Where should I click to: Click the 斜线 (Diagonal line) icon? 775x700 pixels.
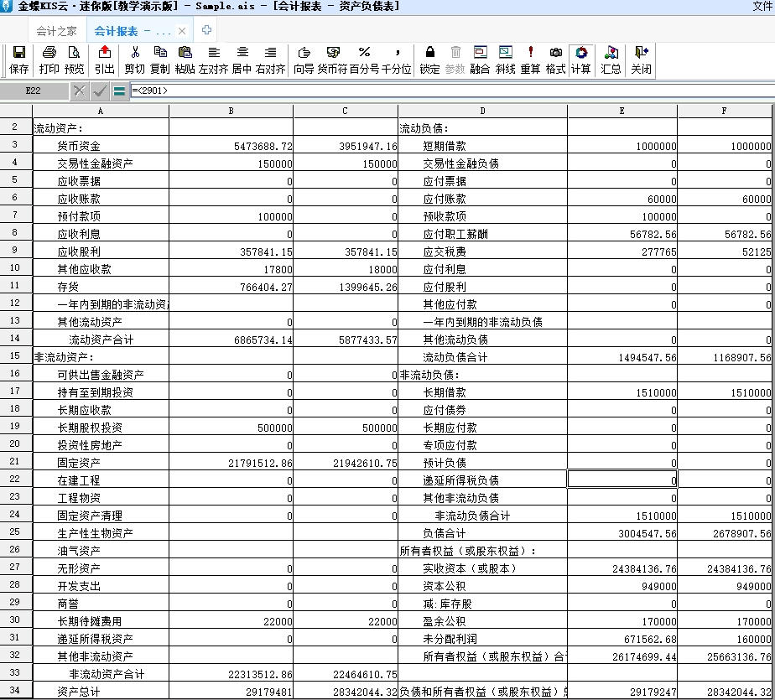point(505,60)
